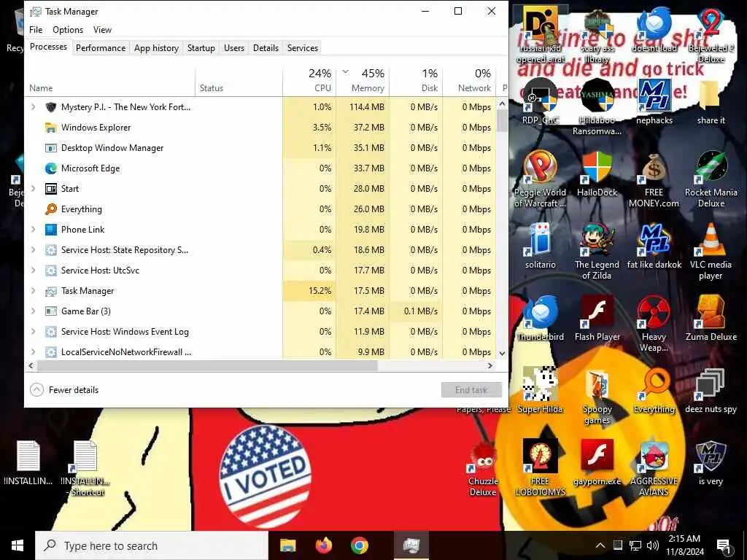
Task: Expand the Phone Link process group
Action: (33, 230)
